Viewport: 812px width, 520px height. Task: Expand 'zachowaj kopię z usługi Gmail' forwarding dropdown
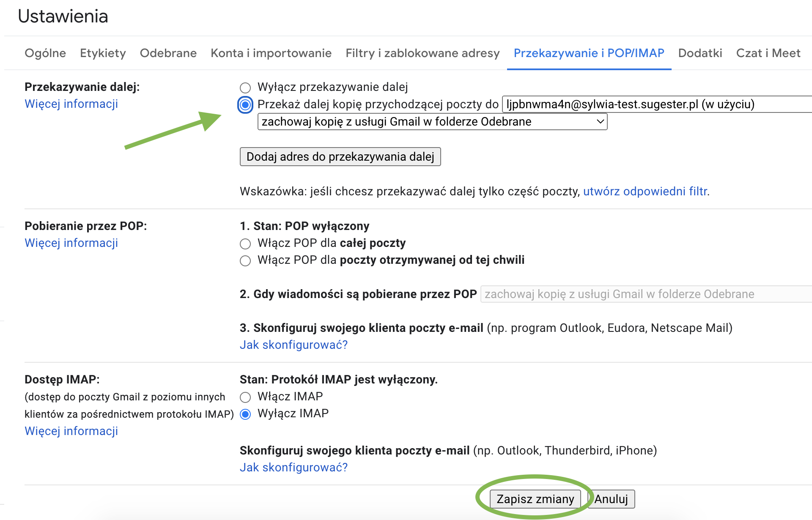pos(432,122)
